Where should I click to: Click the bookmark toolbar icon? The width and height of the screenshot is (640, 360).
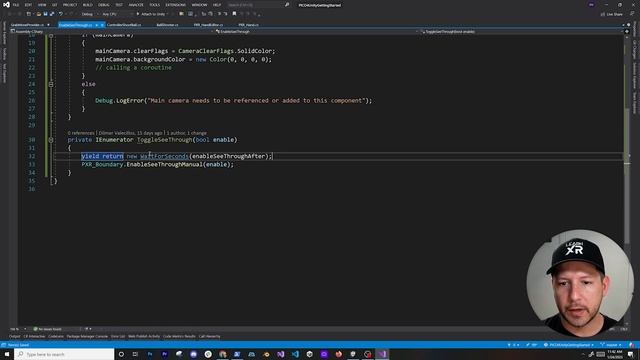tap(234, 14)
